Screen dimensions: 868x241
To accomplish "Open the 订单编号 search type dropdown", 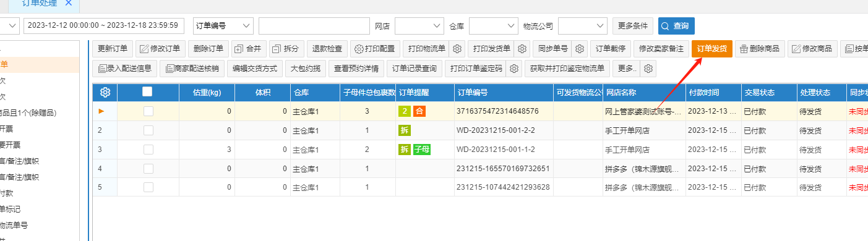I will [x=223, y=25].
